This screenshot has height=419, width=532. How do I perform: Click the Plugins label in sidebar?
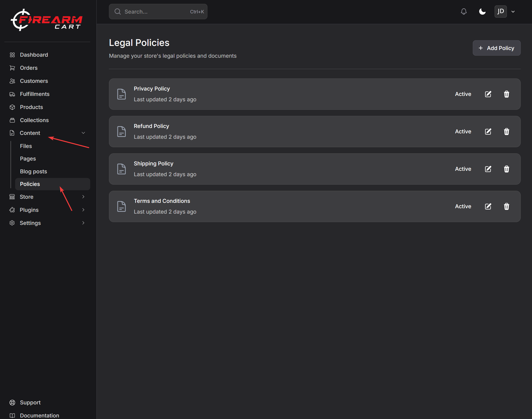click(x=29, y=210)
